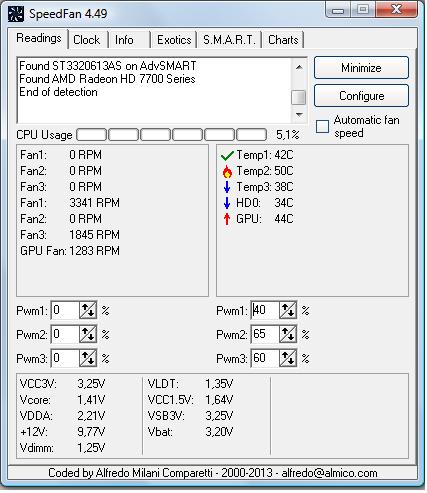Enable the Automatic fan speed checkbox

[x=322, y=127]
